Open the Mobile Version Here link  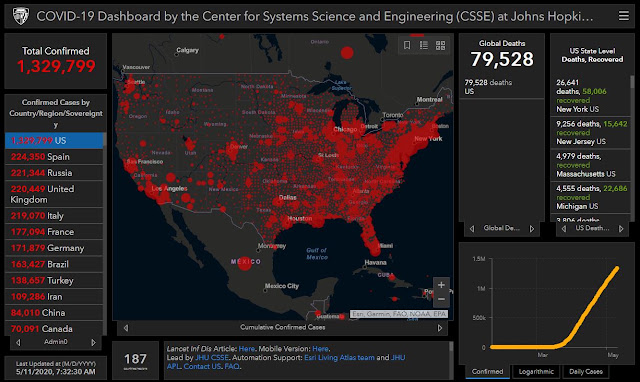(x=320, y=349)
